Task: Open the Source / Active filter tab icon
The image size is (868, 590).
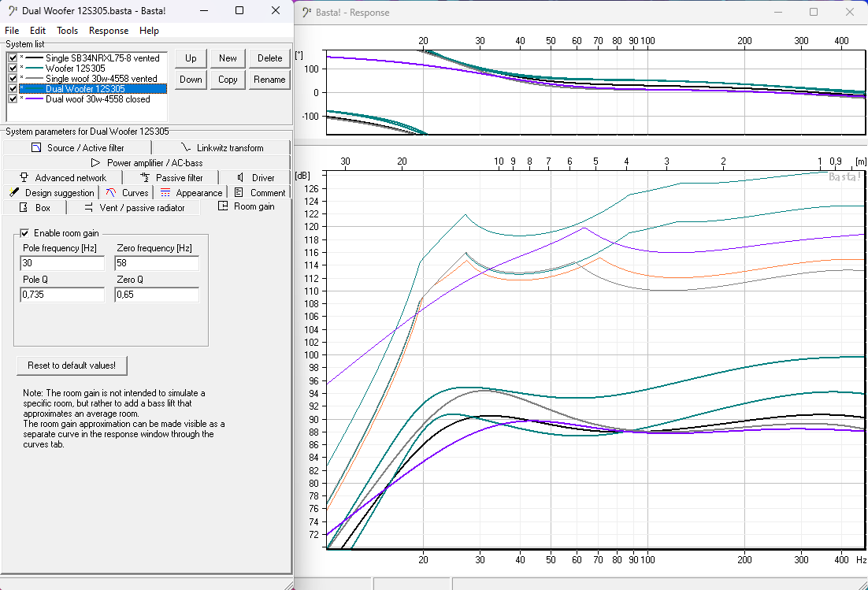Action: [35, 148]
